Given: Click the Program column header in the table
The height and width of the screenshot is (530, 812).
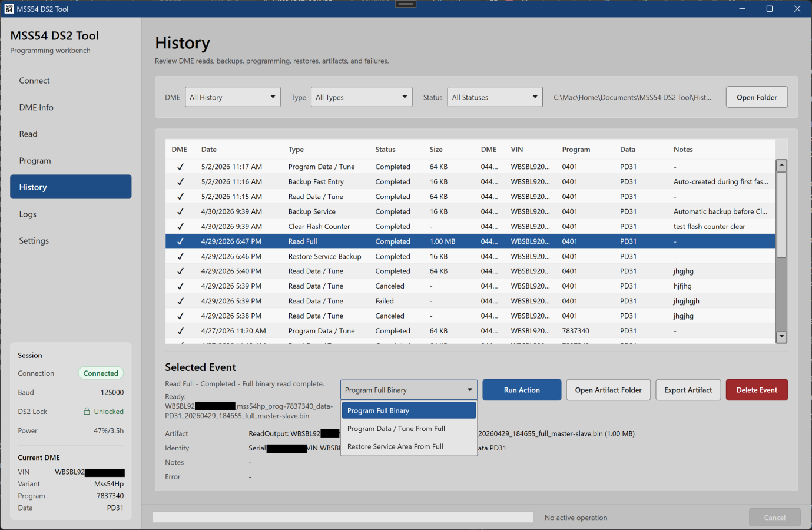Looking at the screenshot, I should (x=576, y=150).
